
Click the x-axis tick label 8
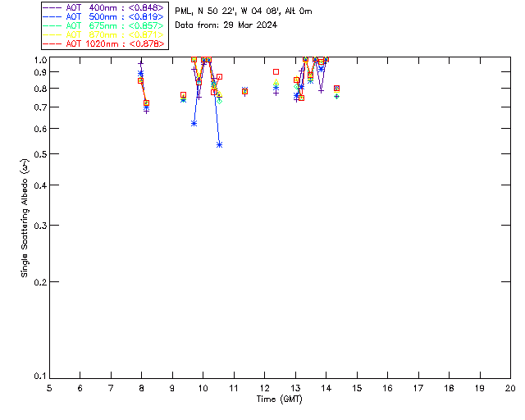point(142,388)
